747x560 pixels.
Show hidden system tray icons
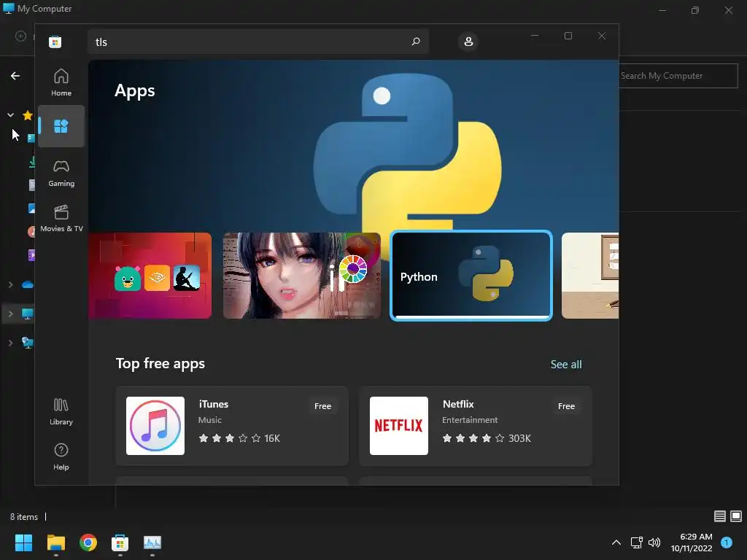[616, 542]
